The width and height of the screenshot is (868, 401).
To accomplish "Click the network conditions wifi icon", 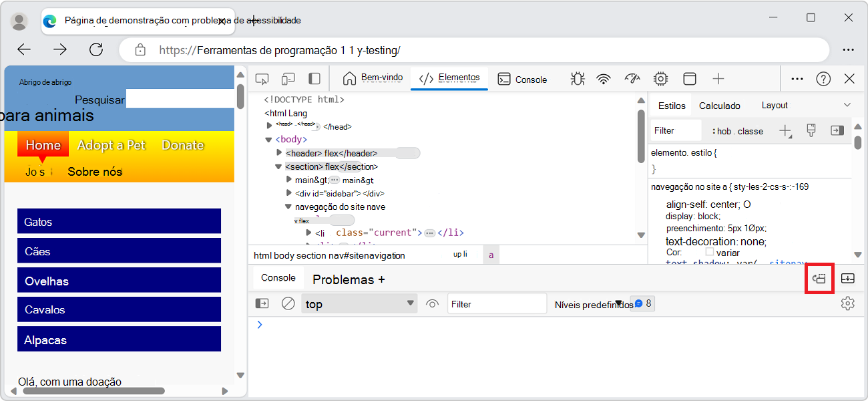I will [x=604, y=78].
